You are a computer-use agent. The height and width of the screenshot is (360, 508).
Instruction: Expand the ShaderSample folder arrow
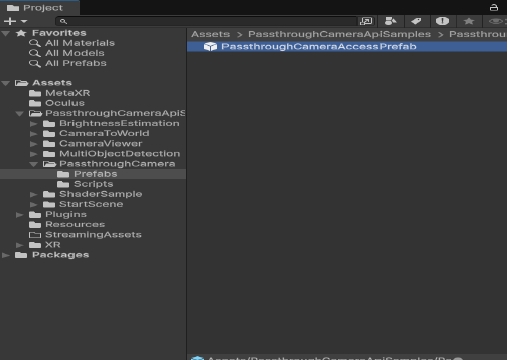[x=34, y=194]
